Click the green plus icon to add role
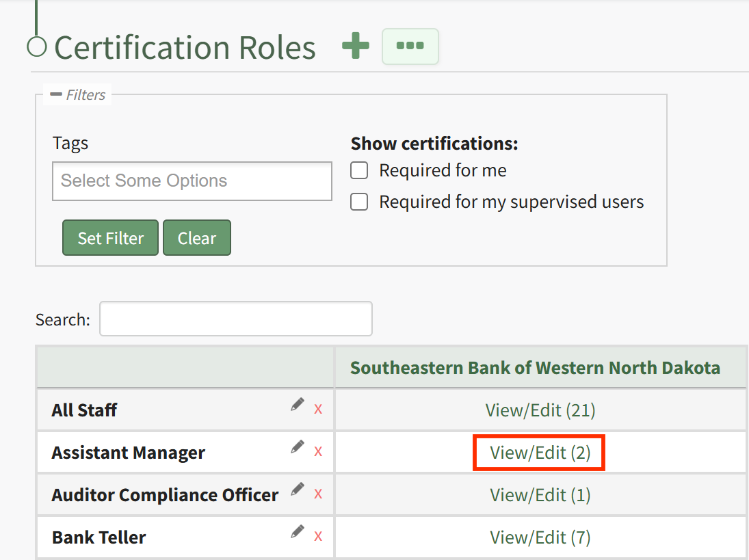Screen dimensions: 749x560 pyautogui.click(x=356, y=46)
